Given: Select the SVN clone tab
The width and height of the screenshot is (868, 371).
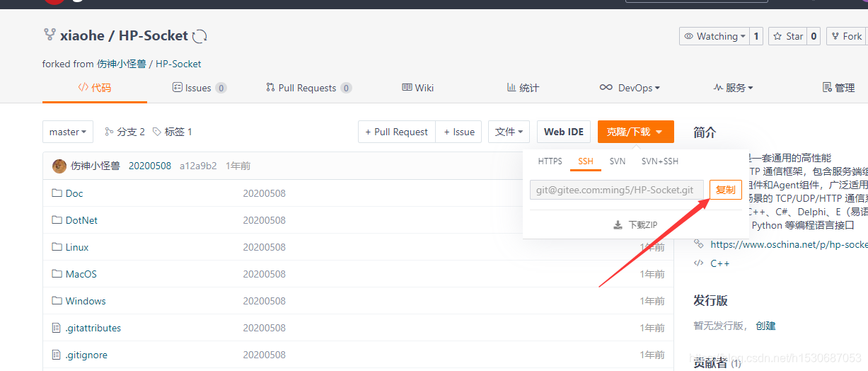Looking at the screenshot, I should (618, 161).
